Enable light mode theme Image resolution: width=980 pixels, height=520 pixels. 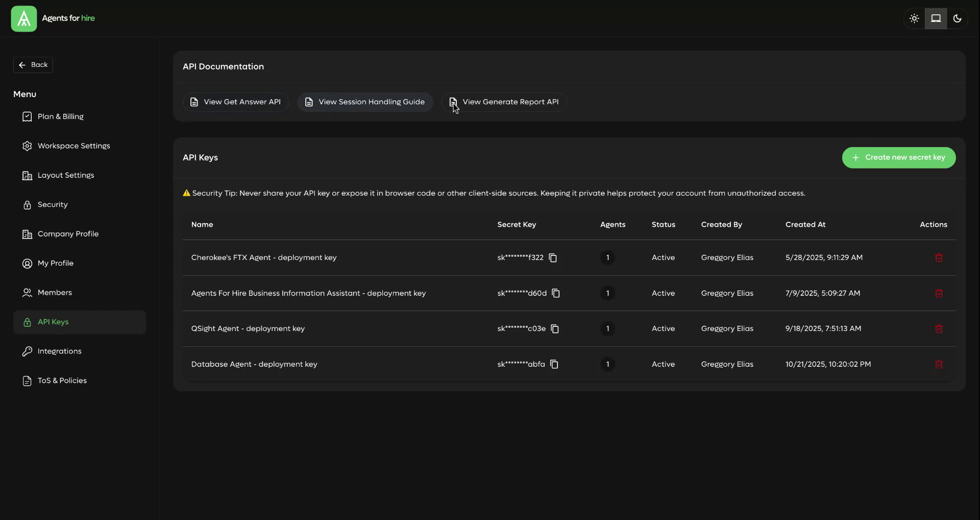click(914, 18)
